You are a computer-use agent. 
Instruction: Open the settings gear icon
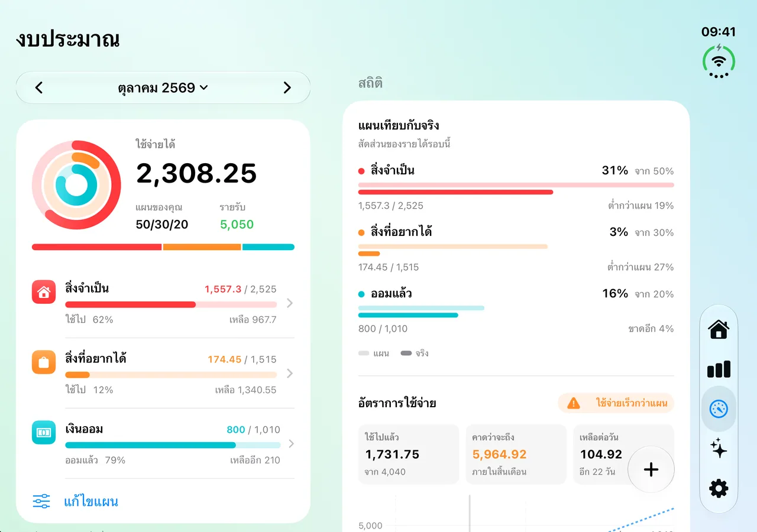[x=719, y=488]
